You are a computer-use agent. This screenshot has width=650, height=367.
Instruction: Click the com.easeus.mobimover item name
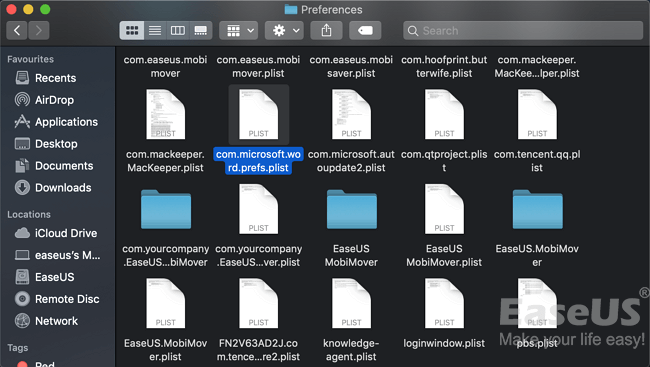tap(165, 66)
